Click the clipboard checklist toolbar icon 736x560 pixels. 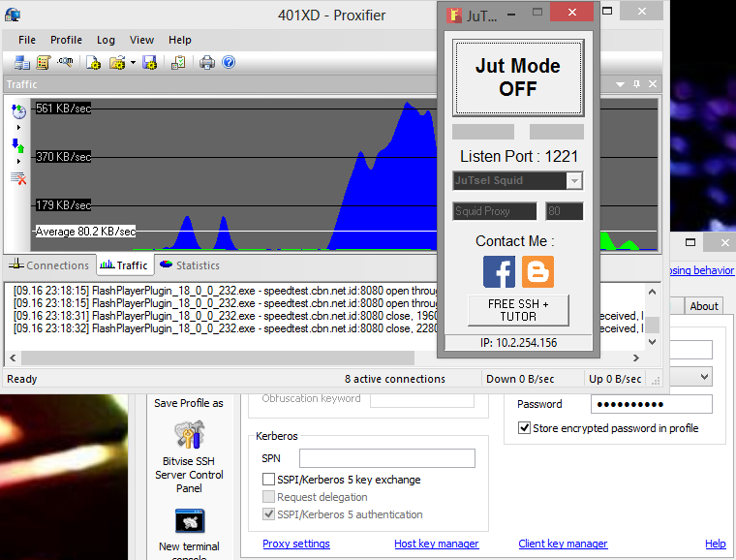pyautogui.click(x=178, y=62)
